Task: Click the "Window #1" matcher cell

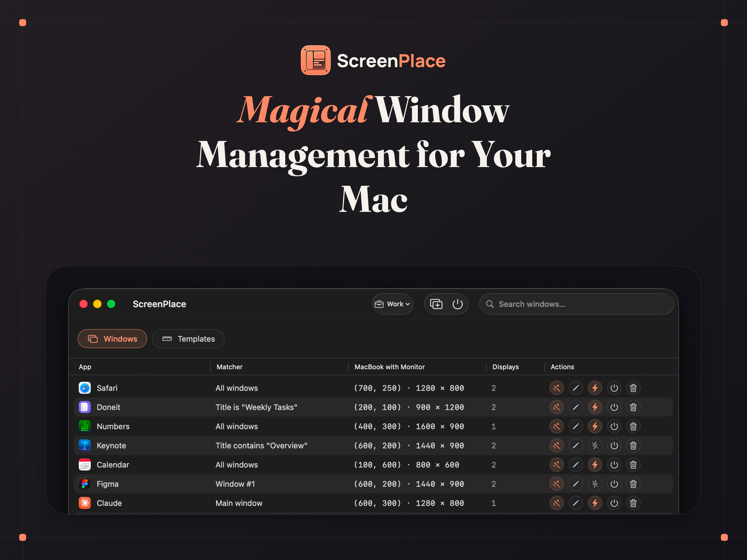Action: tap(235, 484)
